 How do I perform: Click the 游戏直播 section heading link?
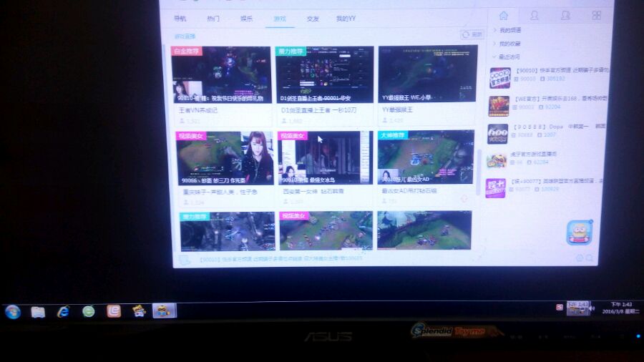click(x=185, y=36)
